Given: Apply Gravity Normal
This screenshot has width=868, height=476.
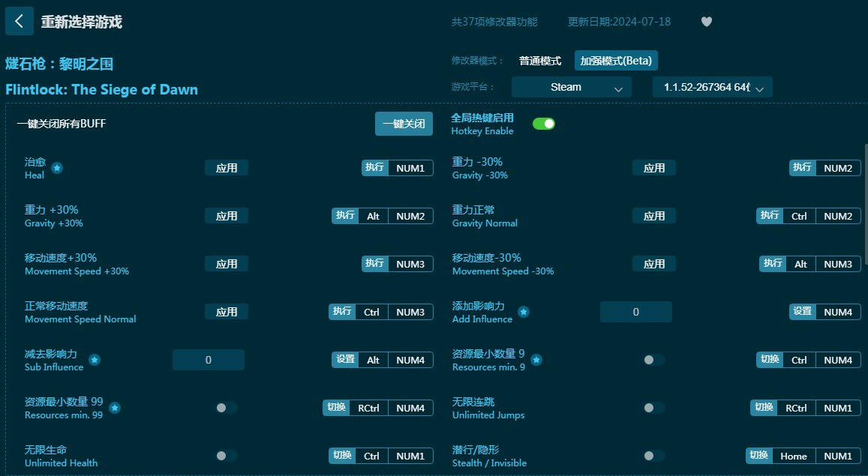Looking at the screenshot, I should [653, 216].
